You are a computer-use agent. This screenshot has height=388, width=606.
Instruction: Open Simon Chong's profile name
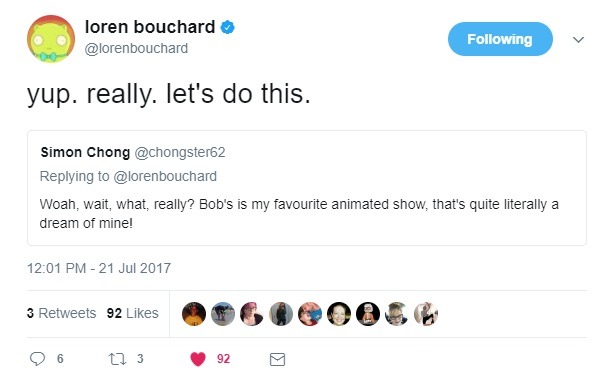tap(85, 152)
